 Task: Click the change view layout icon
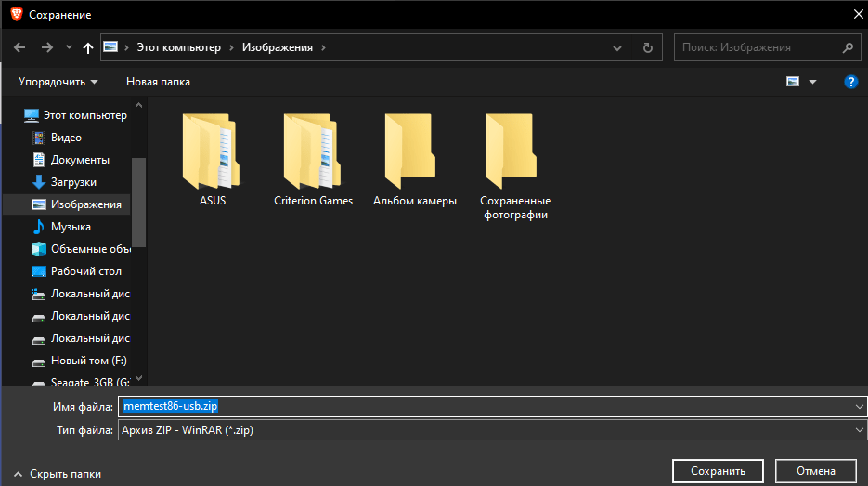click(x=793, y=82)
